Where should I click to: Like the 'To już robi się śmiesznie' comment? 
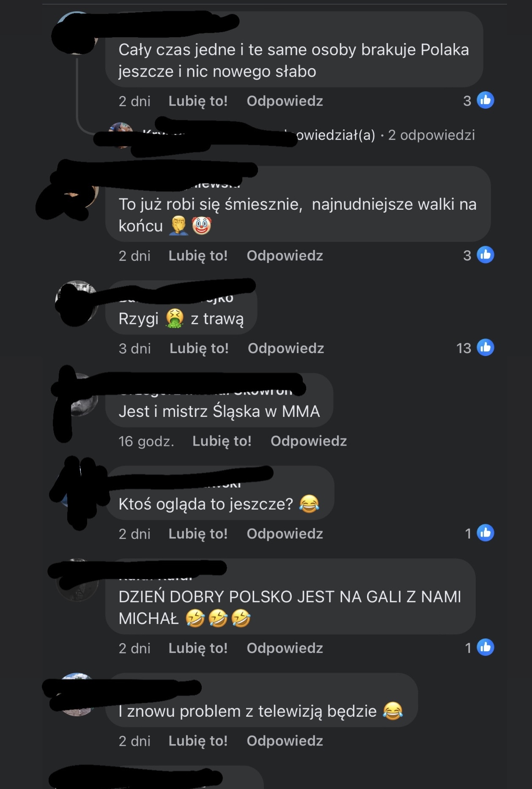[198, 255]
